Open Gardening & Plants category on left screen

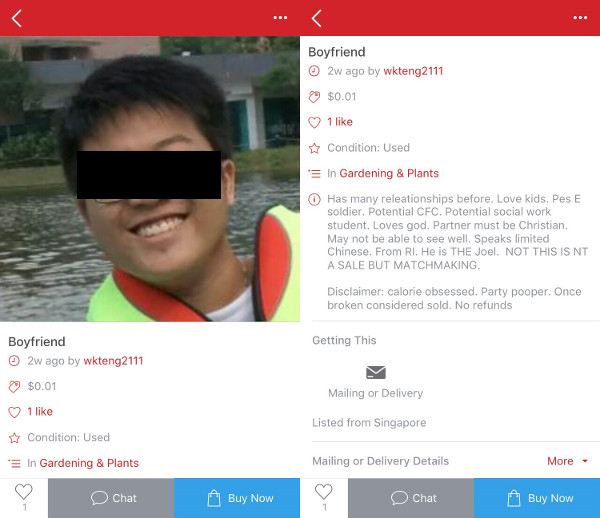coord(89,463)
